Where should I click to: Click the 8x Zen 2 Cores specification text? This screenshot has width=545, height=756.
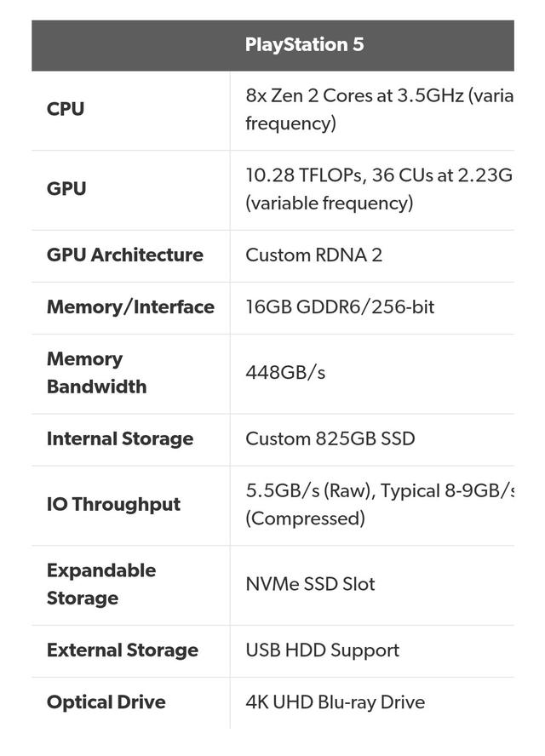pos(379,110)
